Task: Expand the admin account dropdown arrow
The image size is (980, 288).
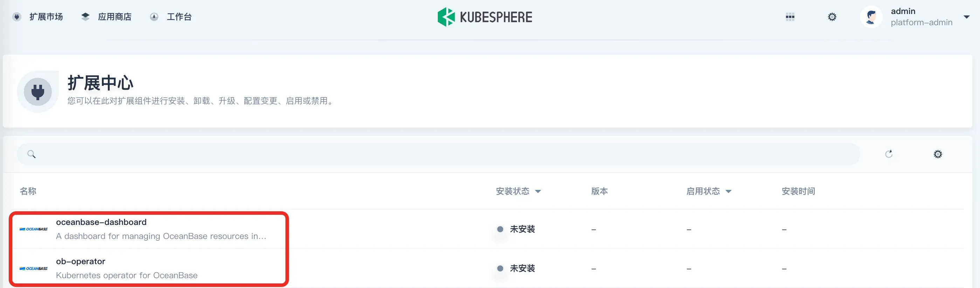Action: click(966, 17)
